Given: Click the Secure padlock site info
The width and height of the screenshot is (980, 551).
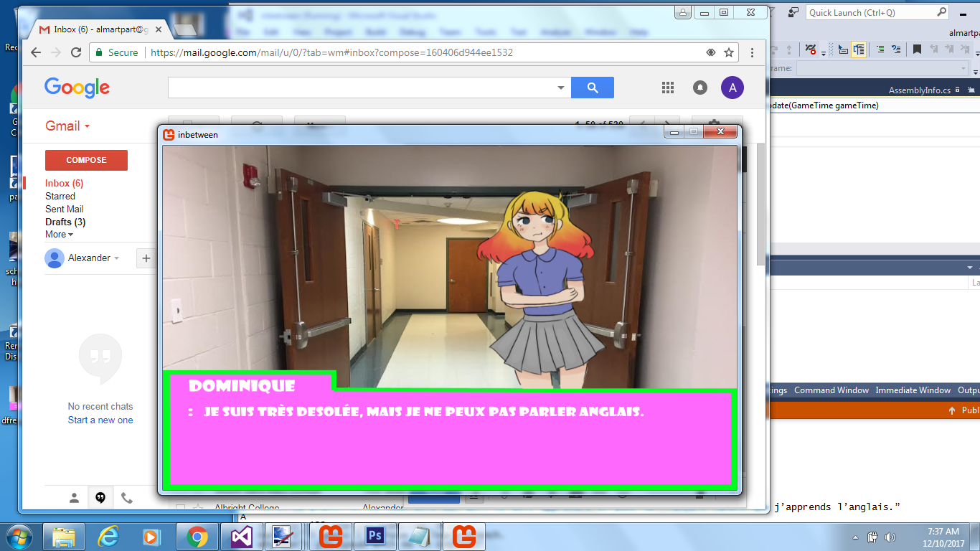Looking at the screenshot, I should (116, 52).
